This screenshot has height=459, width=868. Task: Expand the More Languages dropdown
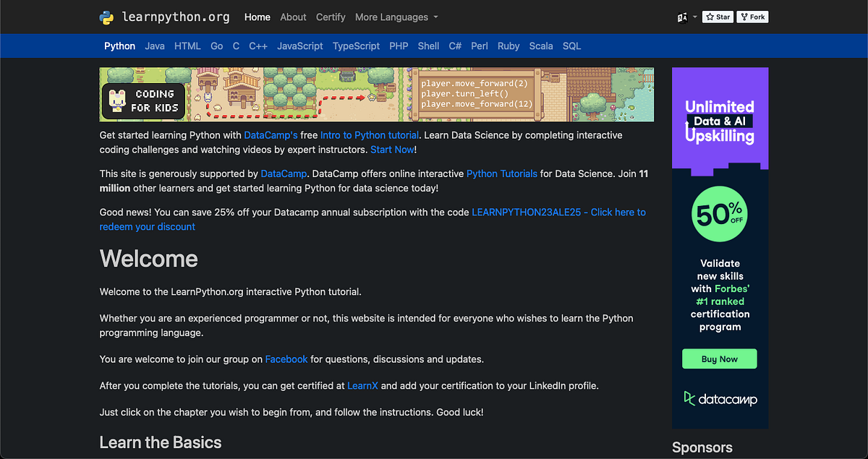[x=396, y=17]
